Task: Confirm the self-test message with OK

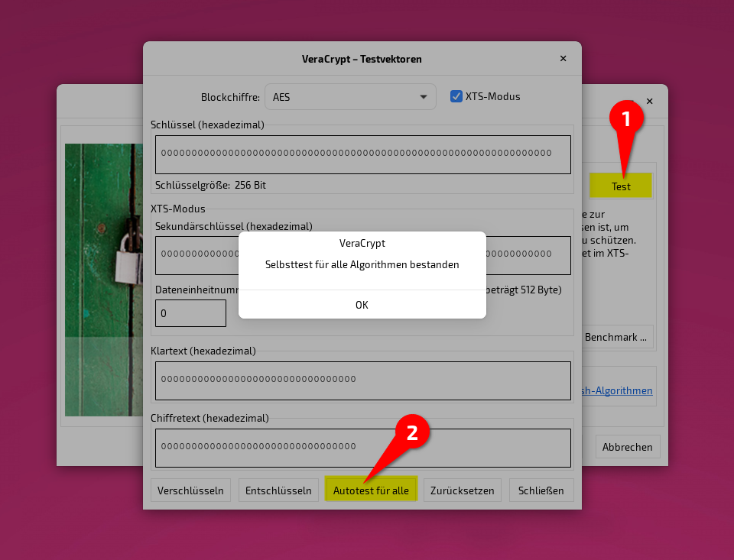Action: pos(362,305)
